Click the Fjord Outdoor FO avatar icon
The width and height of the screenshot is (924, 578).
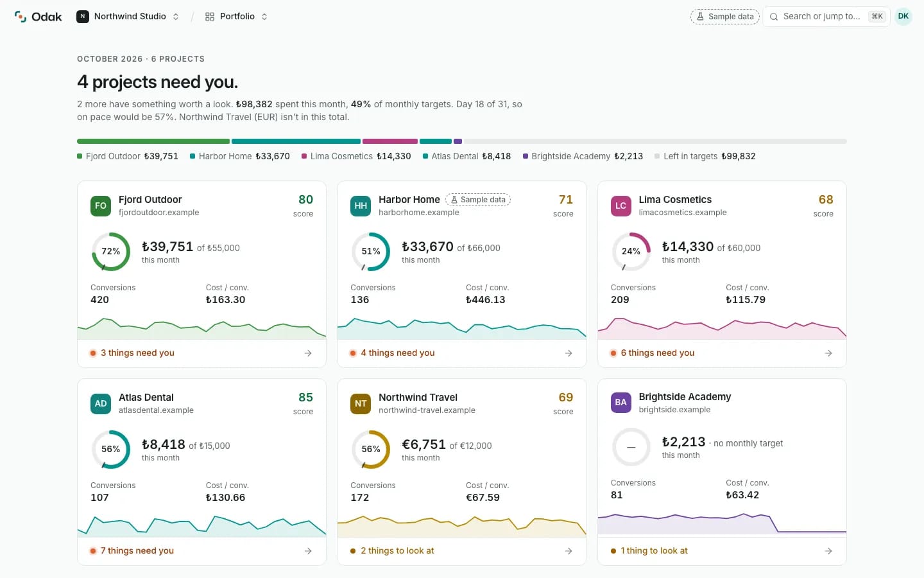tap(101, 206)
